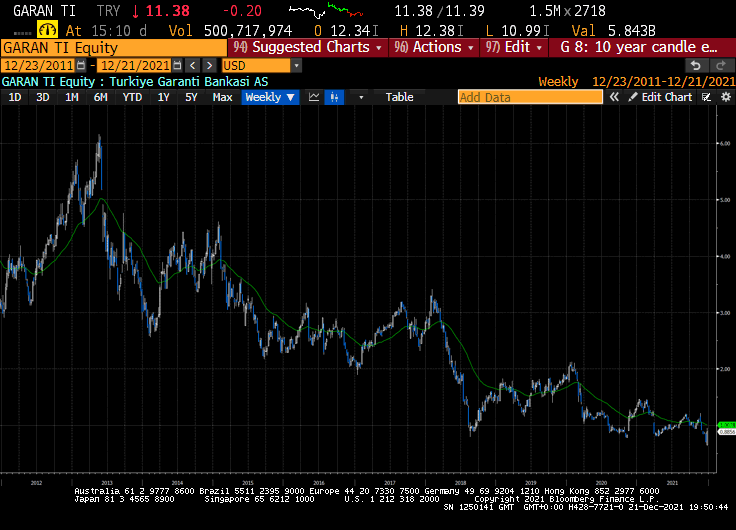Select the YTD range tab
The image size is (736, 530).
[132, 97]
